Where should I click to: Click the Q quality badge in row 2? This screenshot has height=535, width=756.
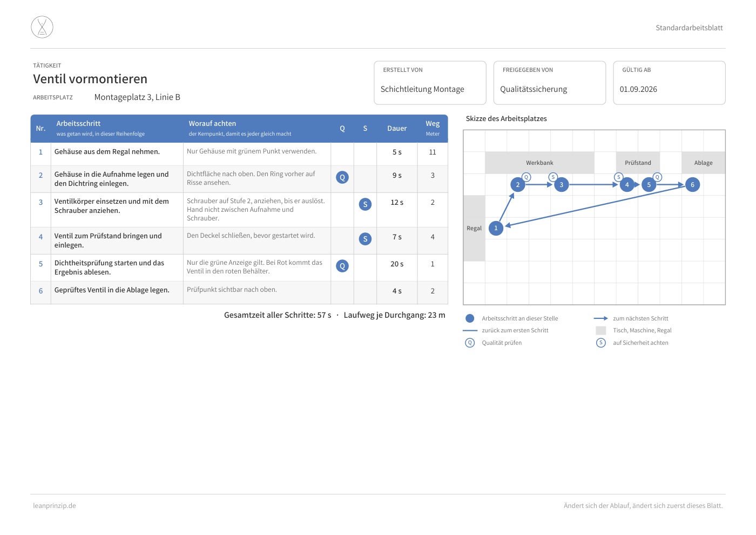click(342, 177)
